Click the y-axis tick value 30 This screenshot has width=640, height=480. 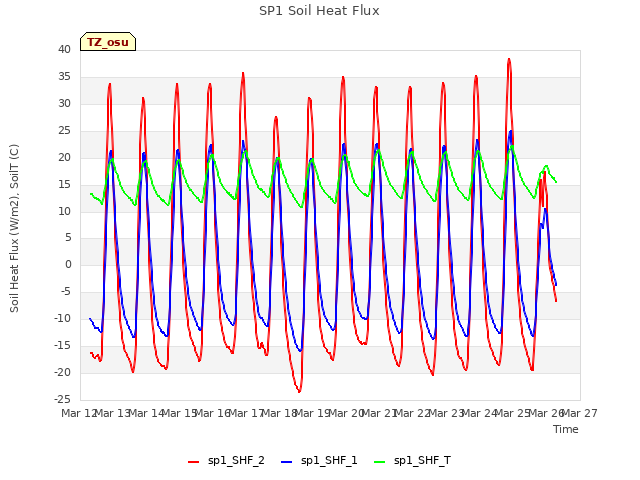(64, 103)
